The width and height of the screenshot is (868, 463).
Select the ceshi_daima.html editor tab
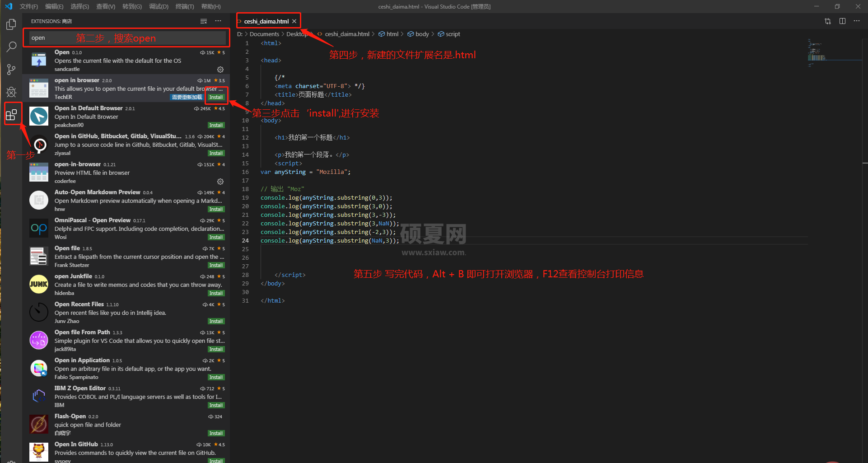pyautogui.click(x=266, y=21)
